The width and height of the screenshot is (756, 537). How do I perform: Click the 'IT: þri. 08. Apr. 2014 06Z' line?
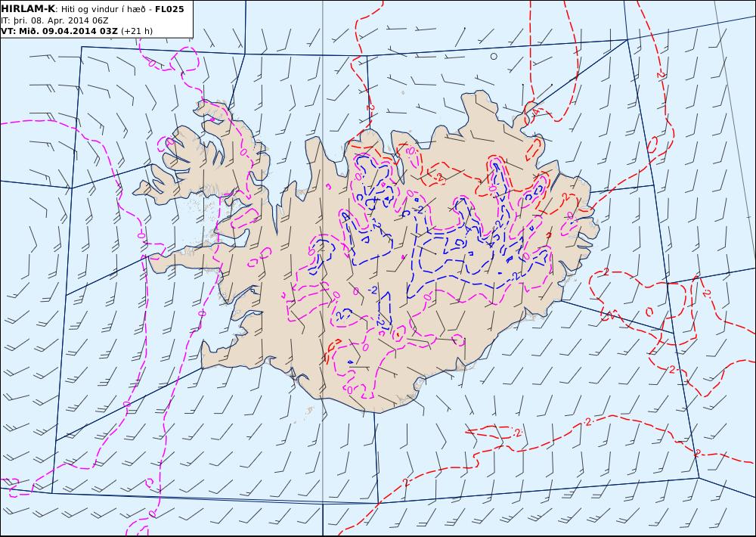coord(54,20)
